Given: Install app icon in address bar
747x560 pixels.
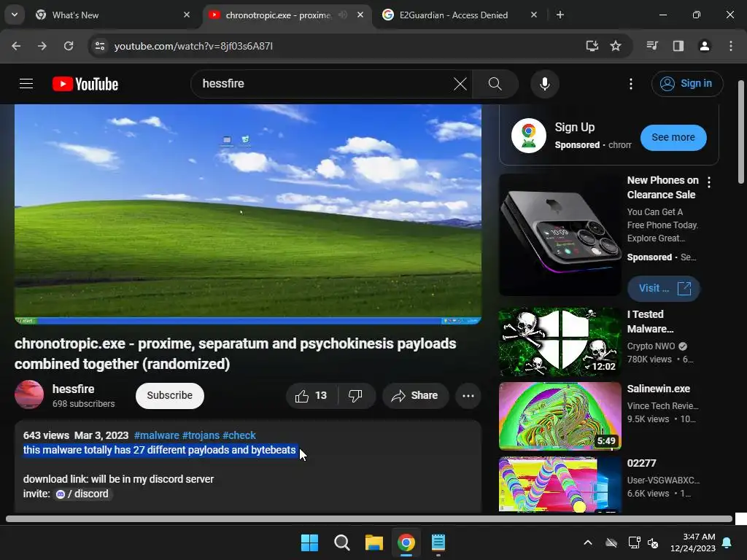Looking at the screenshot, I should (x=592, y=46).
